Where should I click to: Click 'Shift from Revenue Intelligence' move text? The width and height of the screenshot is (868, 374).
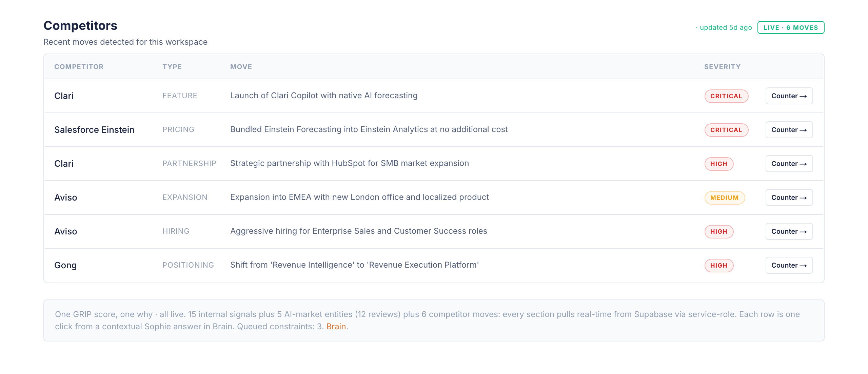(x=355, y=265)
